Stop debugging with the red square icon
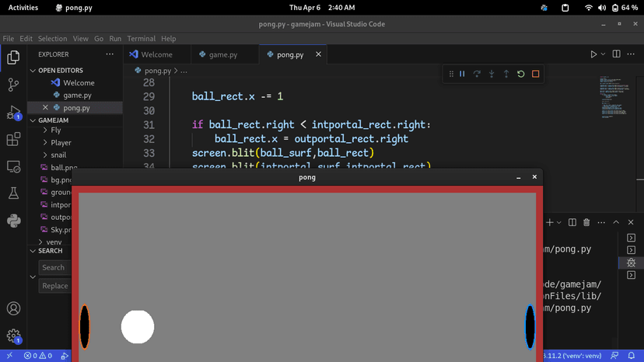Image resolution: width=644 pixels, height=362 pixels. 535,74
